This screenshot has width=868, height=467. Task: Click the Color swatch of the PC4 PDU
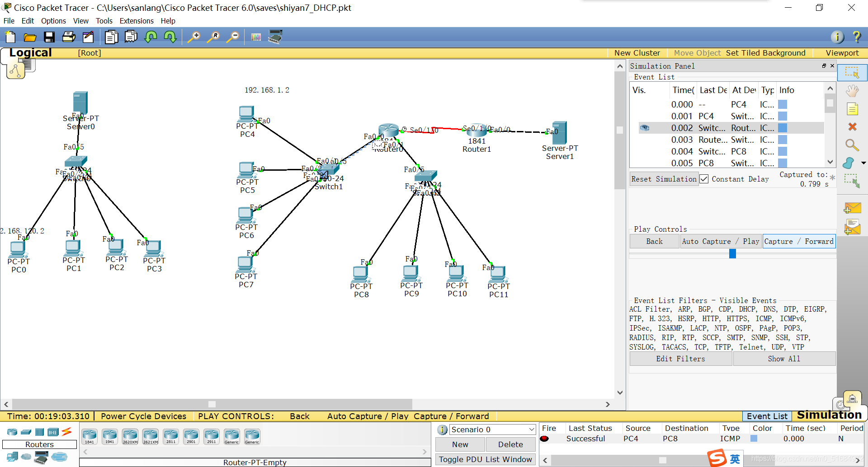tap(754, 439)
